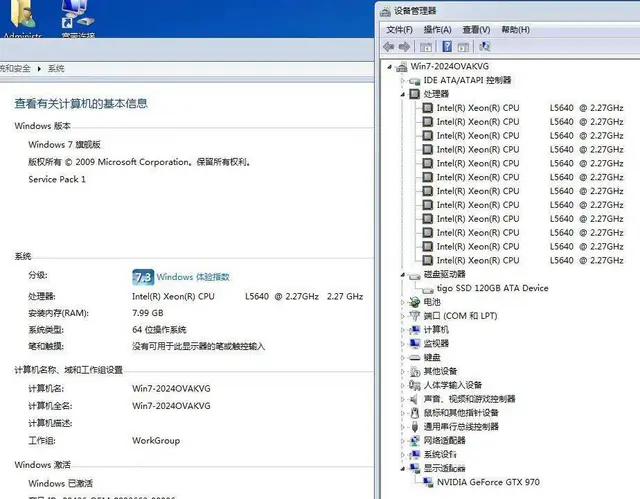Click the 计算机全名 value Win7-2024OVAKVG
Screen dimensions: 640x499
pos(171,406)
